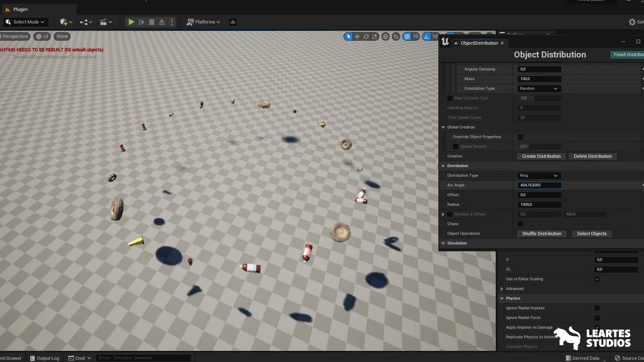
Task: Click the Create Distribution button
Action: point(541,156)
